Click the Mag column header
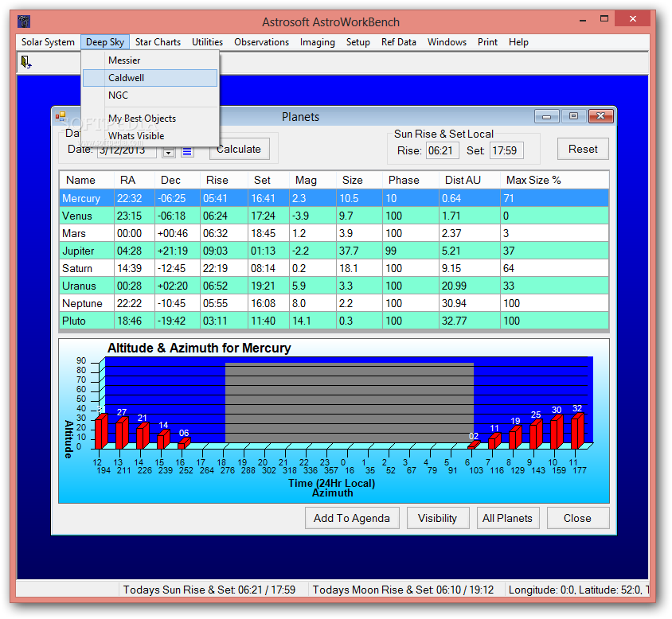Screen dimensions: 672x619 click(x=313, y=180)
